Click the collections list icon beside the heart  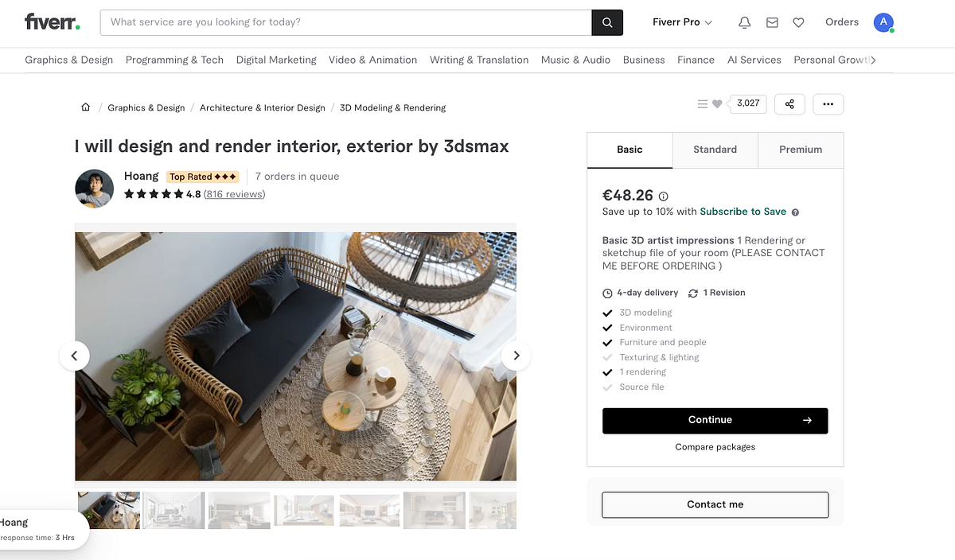point(701,103)
